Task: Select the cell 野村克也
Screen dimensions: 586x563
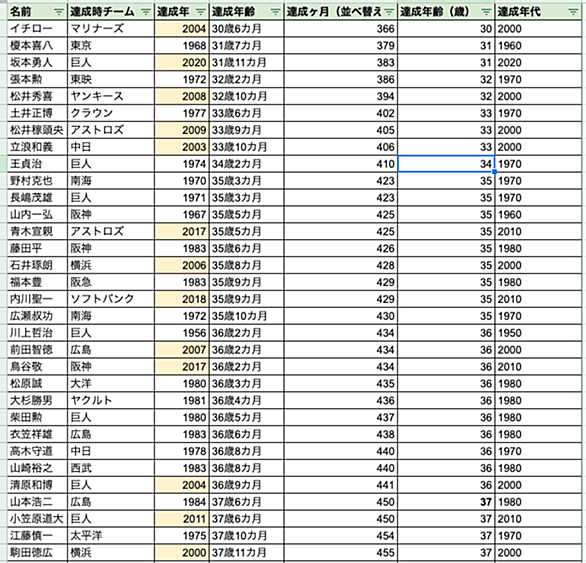Action: pos(37,181)
